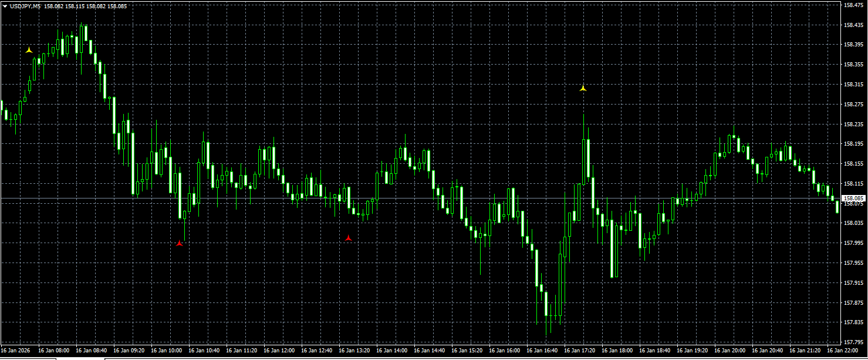Click time axis label 16 Jan 08:00
The width and height of the screenshot is (868, 360).
[x=53, y=351]
